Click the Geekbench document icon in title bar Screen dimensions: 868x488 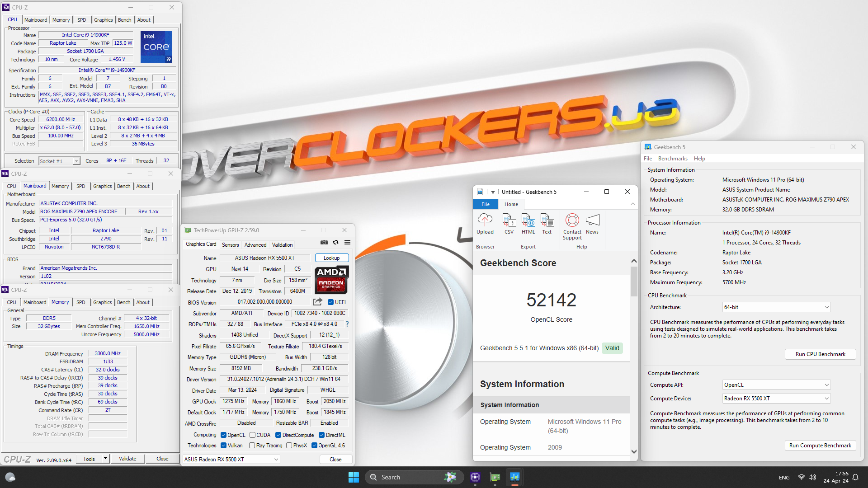tap(480, 192)
